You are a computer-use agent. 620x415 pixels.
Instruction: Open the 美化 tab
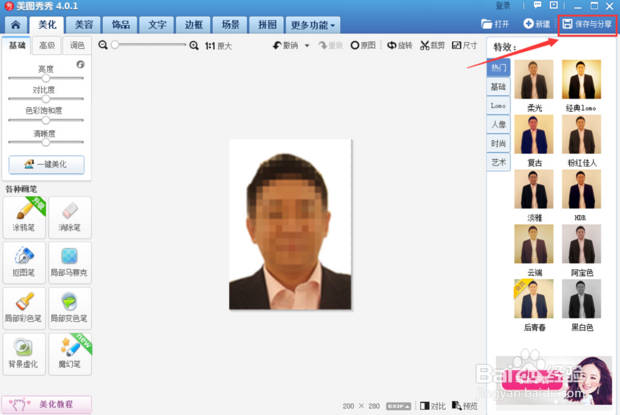coord(47,25)
